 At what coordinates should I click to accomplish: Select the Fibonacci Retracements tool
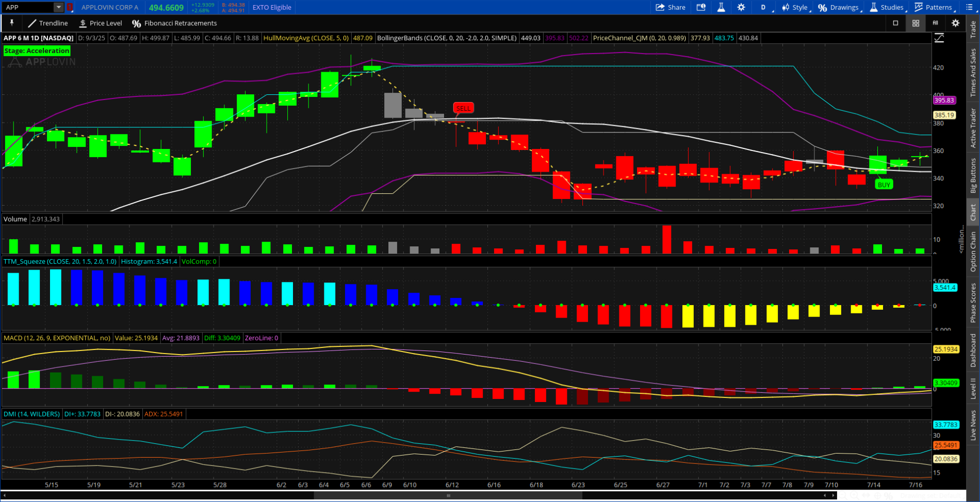pyautogui.click(x=174, y=23)
